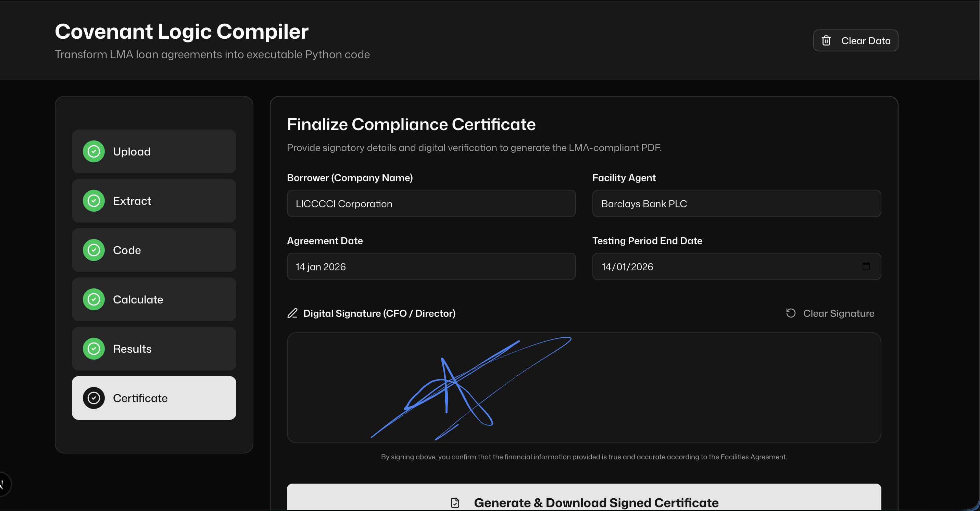Image resolution: width=980 pixels, height=511 pixels.
Task: Click the Borrower company name field
Action: coord(431,203)
